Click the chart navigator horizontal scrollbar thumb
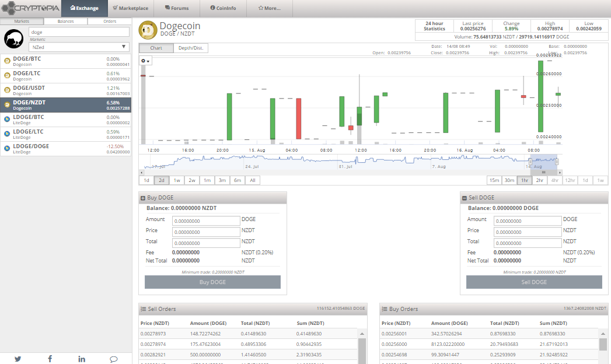Viewport: 611px width, 364px height. [543, 172]
